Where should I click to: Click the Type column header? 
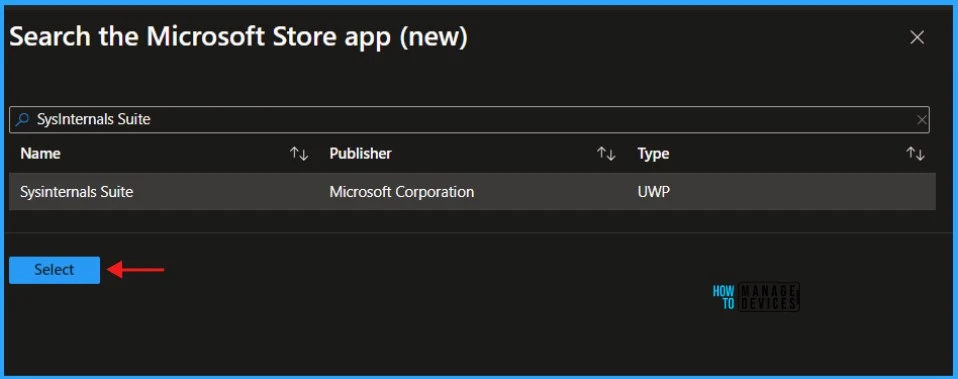point(653,154)
